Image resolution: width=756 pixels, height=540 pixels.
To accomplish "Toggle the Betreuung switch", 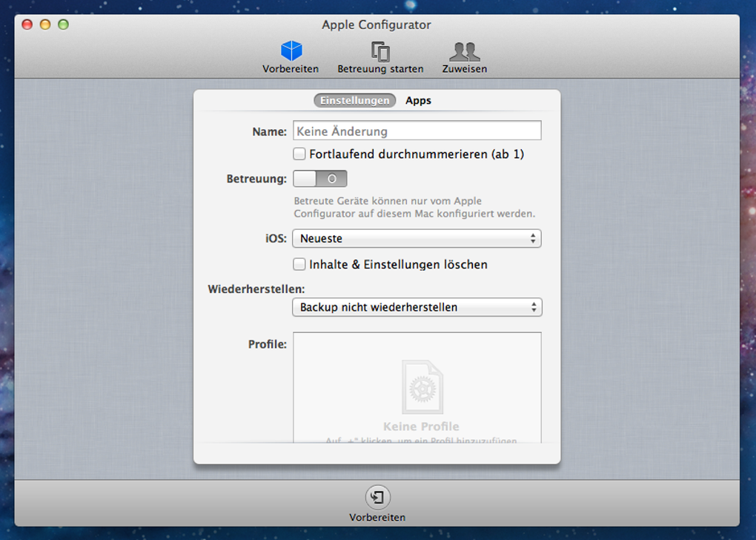I will point(320,179).
